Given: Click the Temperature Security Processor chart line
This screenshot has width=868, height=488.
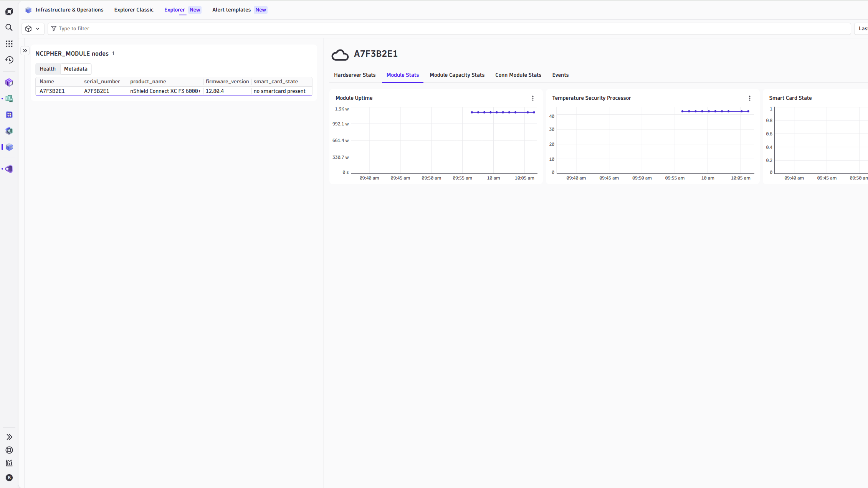Looking at the screenshot, I should (x=715, y=111).
